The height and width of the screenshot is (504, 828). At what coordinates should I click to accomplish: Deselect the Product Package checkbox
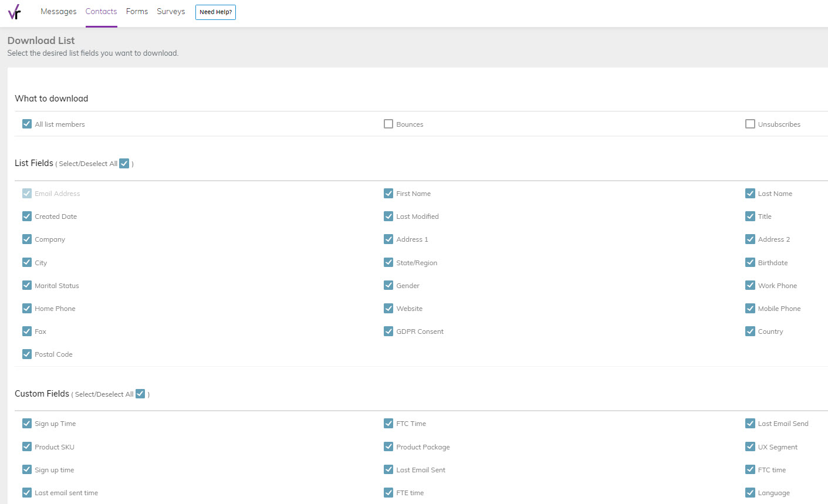388,447
